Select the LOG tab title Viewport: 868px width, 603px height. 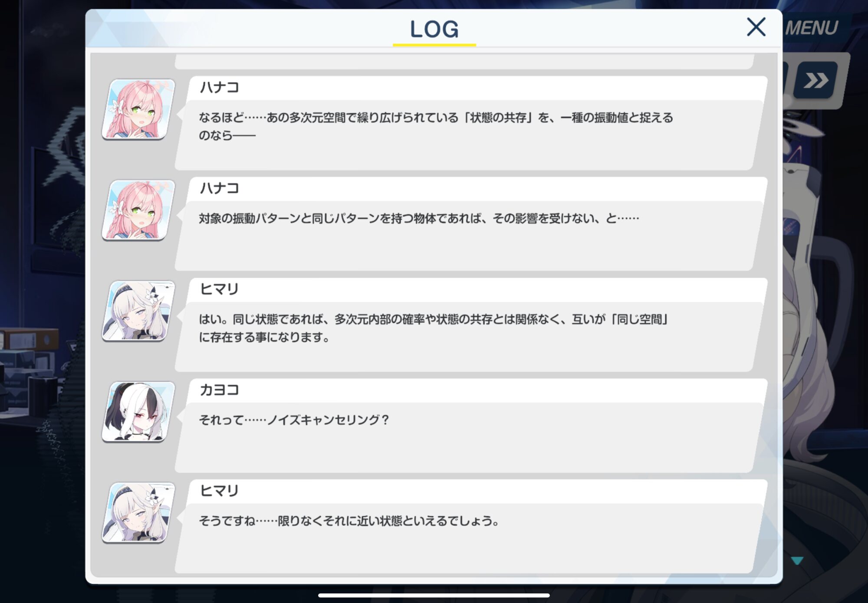pos(434,29)
